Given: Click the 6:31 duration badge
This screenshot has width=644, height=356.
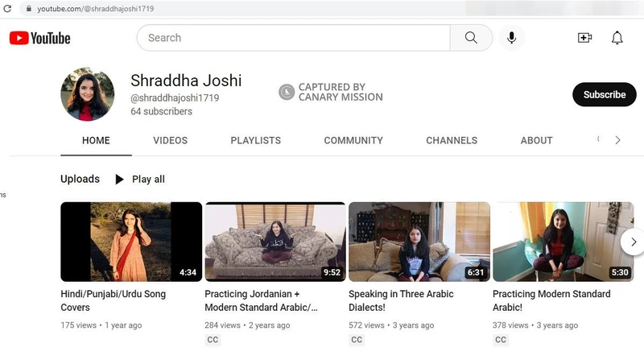Looking at the screenshot, I should (x=476, y=272).
